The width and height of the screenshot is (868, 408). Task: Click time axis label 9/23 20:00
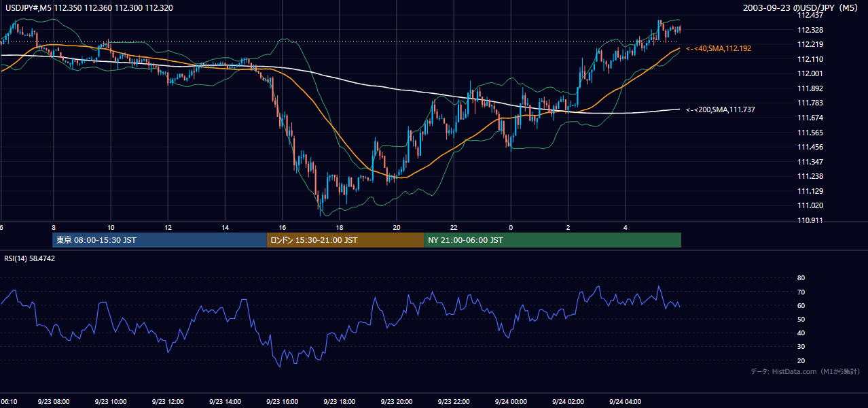(x=396, y=402)
